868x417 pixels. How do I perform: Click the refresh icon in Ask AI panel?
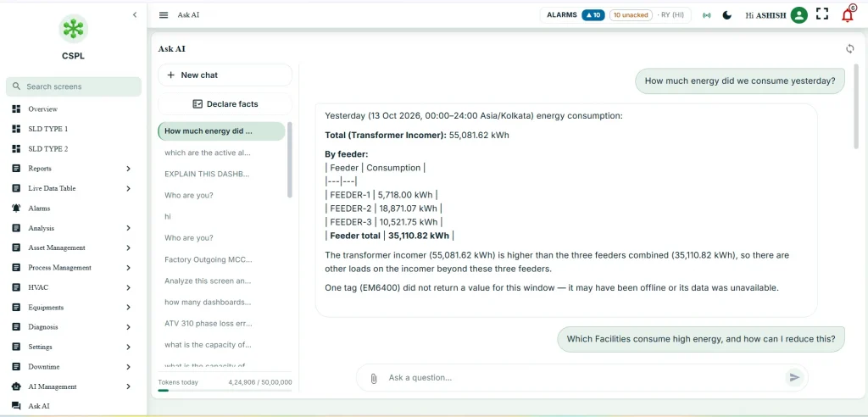tap(849, 48)
